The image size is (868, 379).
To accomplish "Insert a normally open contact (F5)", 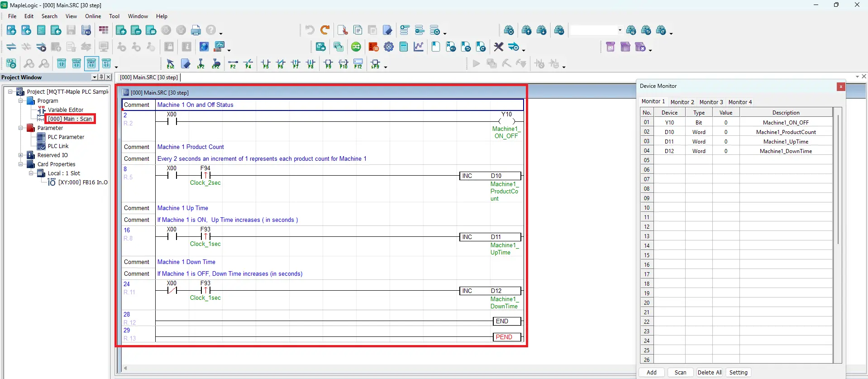I will [266, 64].
